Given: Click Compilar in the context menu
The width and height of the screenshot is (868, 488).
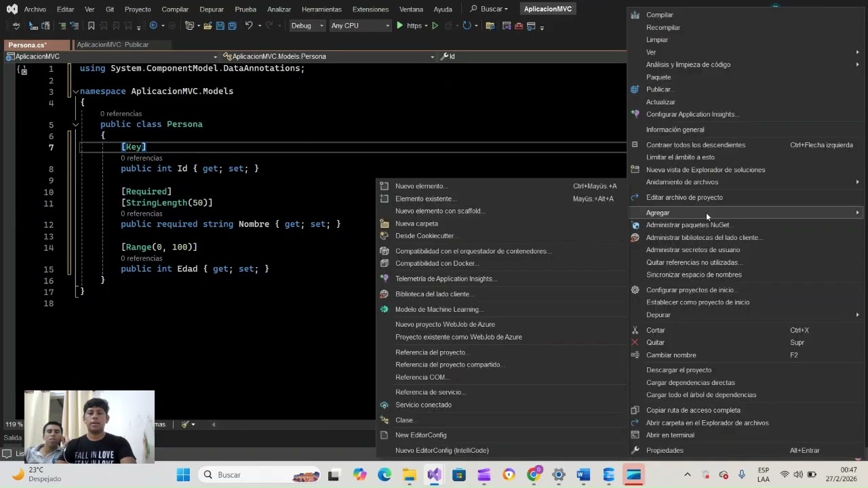Looking at the screenshot, I should tap(746, 15).
